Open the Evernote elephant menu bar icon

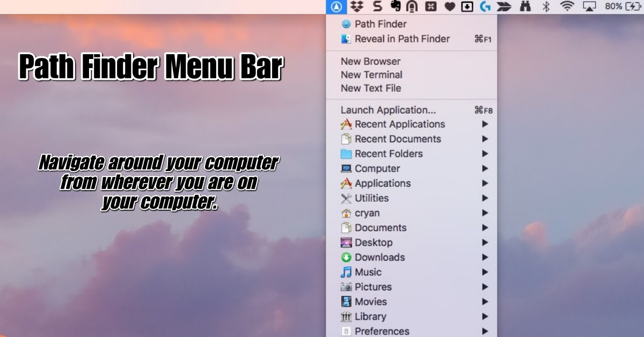(395, 6)
